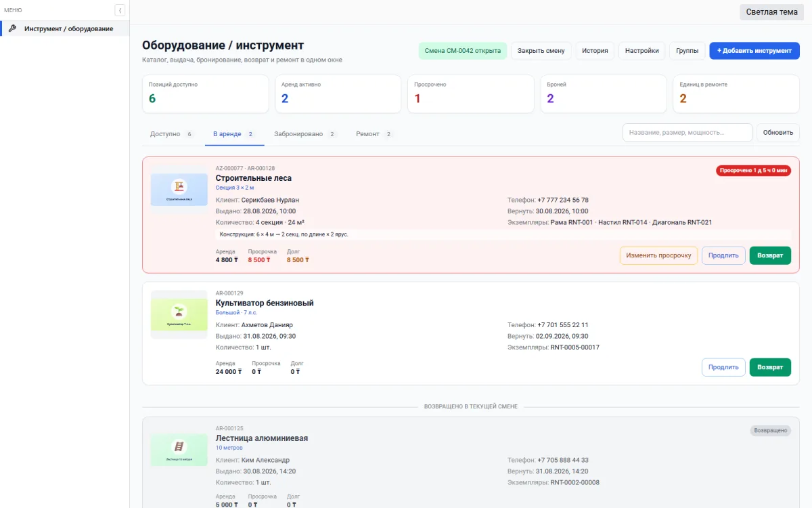Click the Просрочено stat card
Viewport: 812px width, 508px height.
point(471,94)
